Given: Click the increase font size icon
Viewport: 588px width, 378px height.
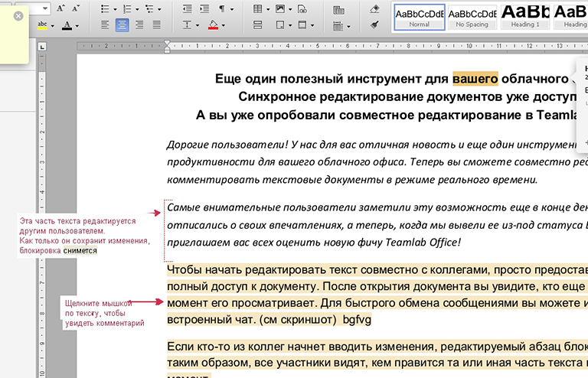Looking at the screenshot, I should 60,8.
